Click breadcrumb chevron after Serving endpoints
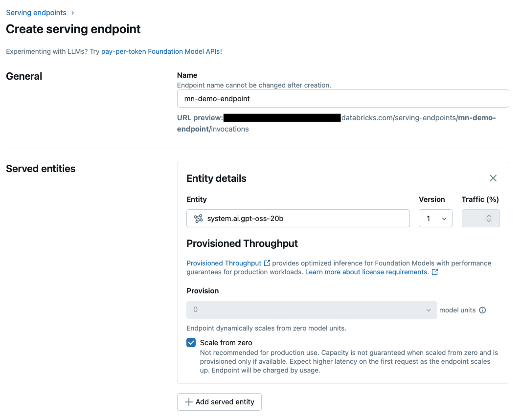The image size is (521, 420). [73, 13]
